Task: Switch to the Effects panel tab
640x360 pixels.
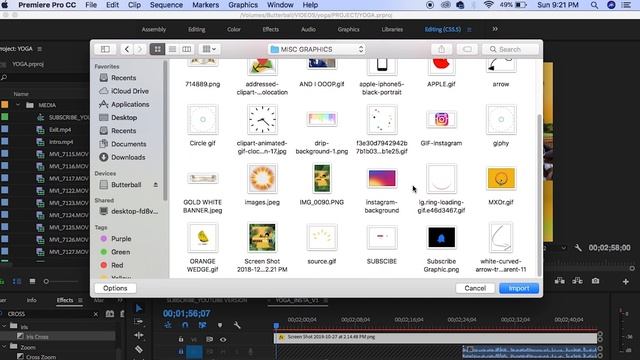Action: tap(65, 300)
